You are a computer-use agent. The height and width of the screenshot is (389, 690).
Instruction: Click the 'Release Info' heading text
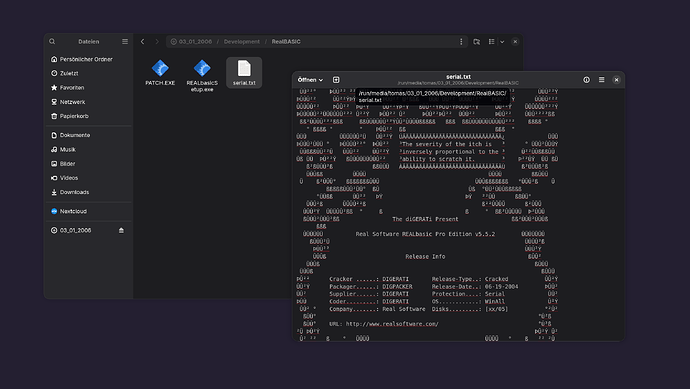[x=425, y=257]
